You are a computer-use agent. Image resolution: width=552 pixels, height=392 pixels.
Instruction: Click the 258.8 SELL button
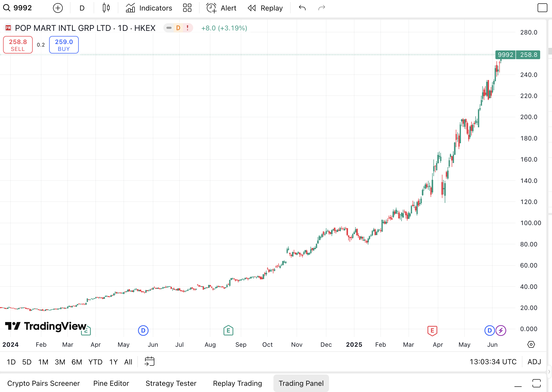tap(18, 45)
